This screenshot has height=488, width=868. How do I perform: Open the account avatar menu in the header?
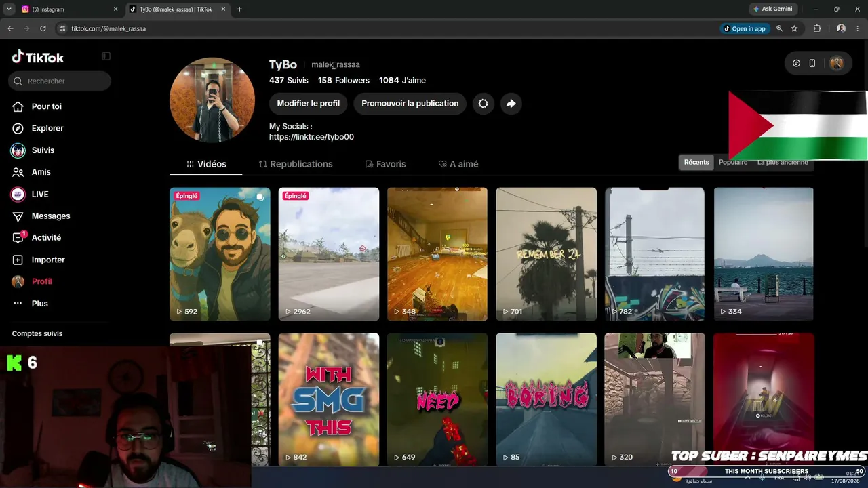[x=836, y=63]
